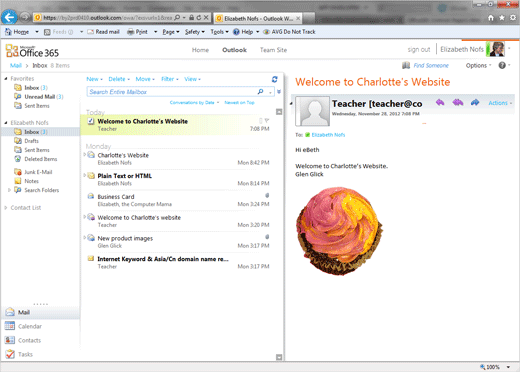Viewport: 520px width, 372px height.
Task: Open the 100% zoom level control
Action: 495,367
